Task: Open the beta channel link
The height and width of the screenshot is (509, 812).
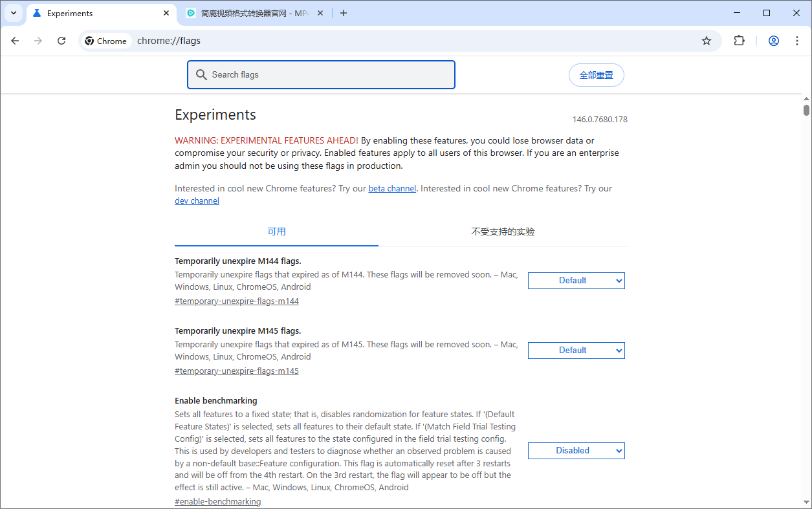Action: pos(392,189)
